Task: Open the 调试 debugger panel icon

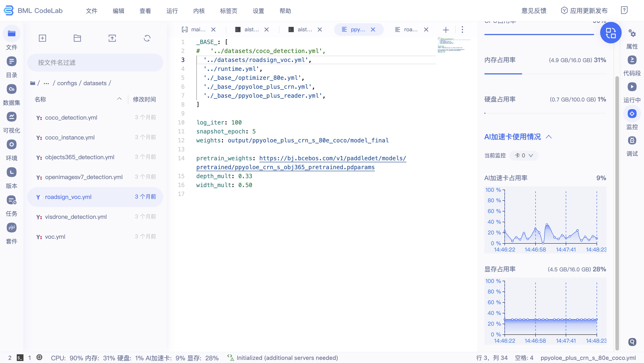Action: tap(632, 141)
